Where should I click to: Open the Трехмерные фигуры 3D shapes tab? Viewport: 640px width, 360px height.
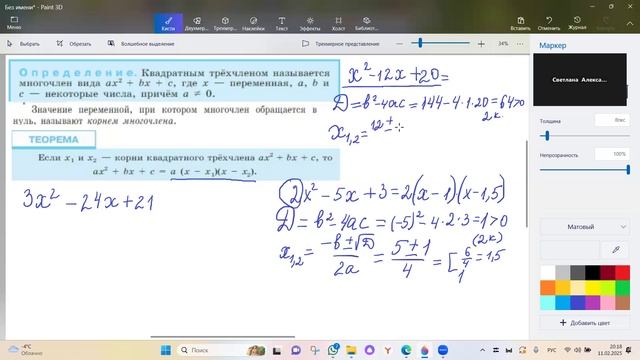(225, 23)
